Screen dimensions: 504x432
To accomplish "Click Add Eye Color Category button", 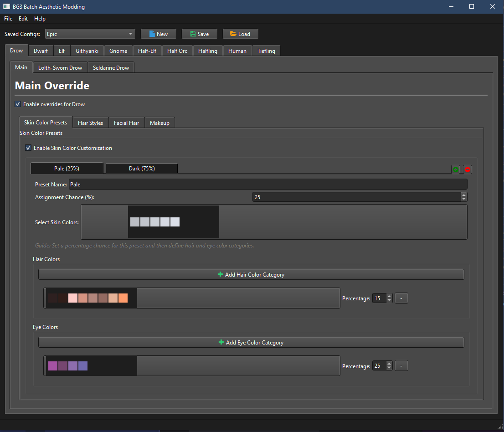I will coord(252,342).
